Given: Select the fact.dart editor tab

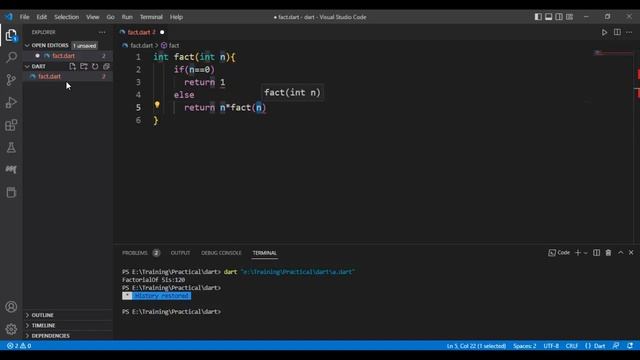Looking at the screenshot, I should [x=139, y=32].
